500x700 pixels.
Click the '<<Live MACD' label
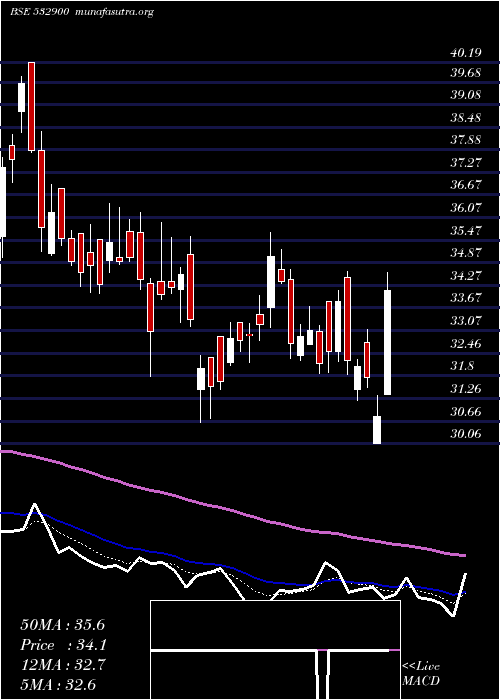(x=421, y=674)
